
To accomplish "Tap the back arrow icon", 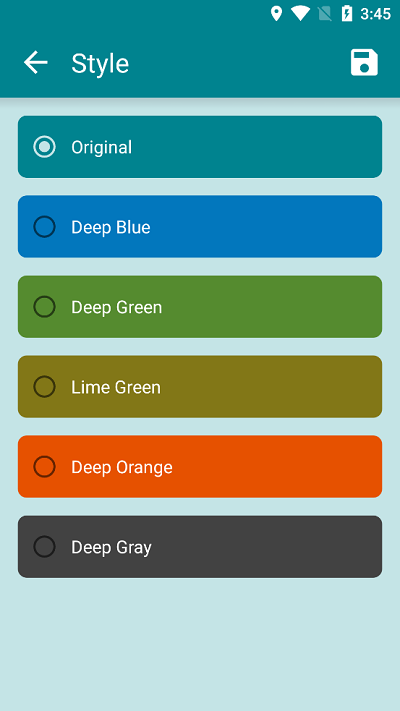I will [x=36, y=62].
